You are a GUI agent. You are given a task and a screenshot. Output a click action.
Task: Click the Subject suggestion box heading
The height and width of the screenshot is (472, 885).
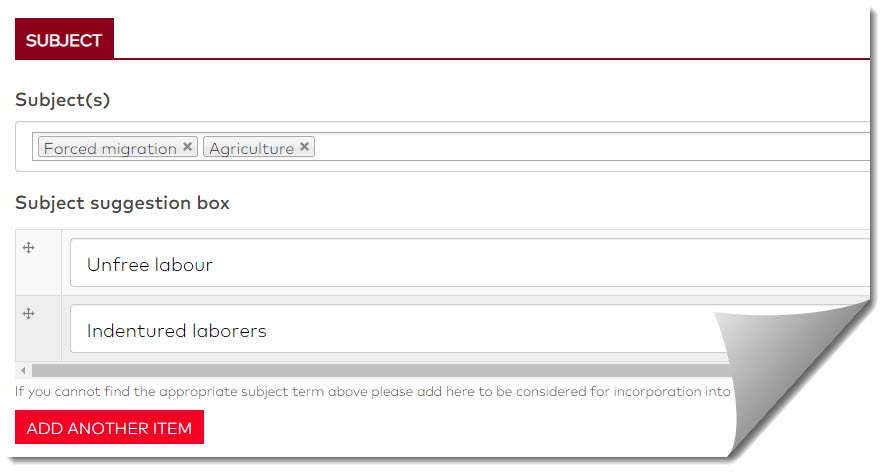[122, 203]
